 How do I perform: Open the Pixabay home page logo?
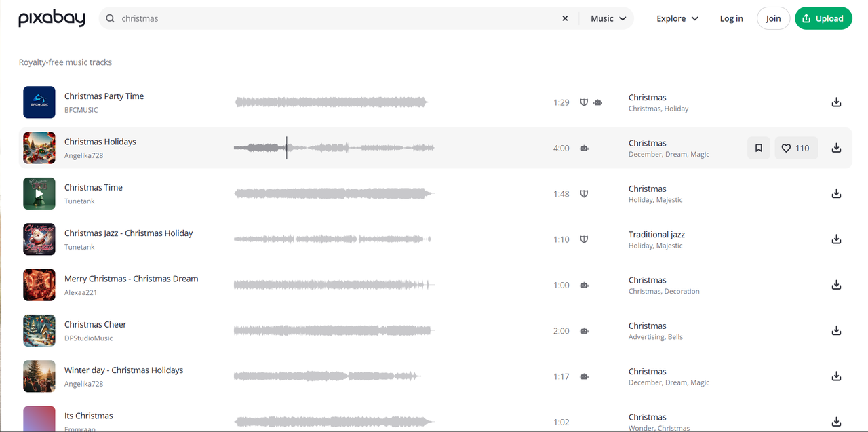[51, 18]
